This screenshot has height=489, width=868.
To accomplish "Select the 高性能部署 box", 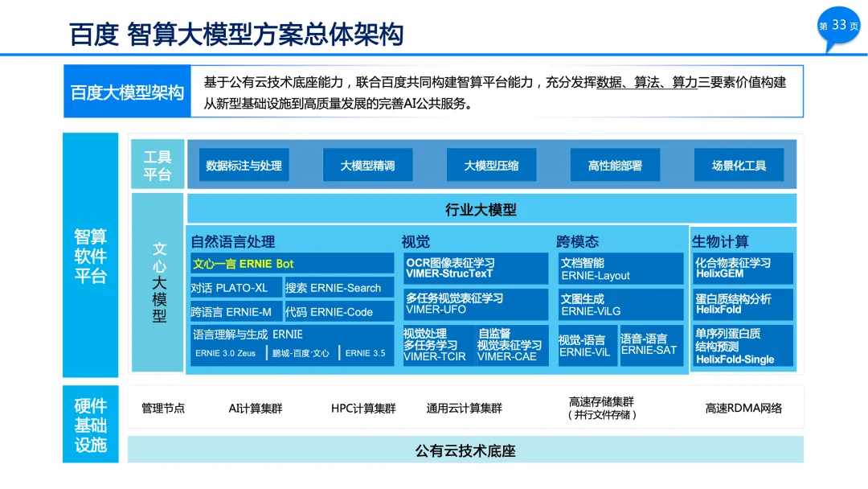I will (615, 165).
